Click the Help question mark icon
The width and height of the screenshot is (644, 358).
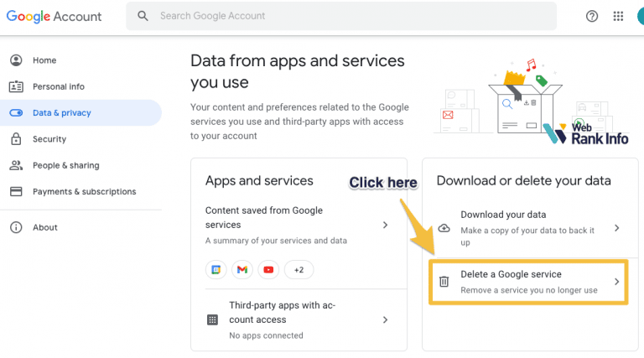click(x=592, y=16)
